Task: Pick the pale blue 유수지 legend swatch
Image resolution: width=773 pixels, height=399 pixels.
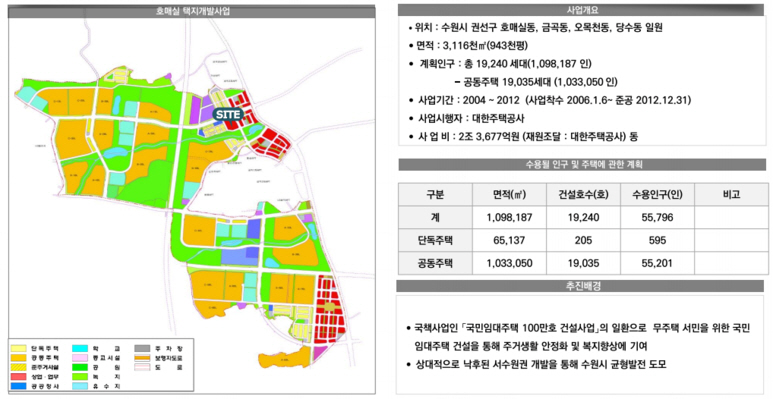Action: click(80, 386)
